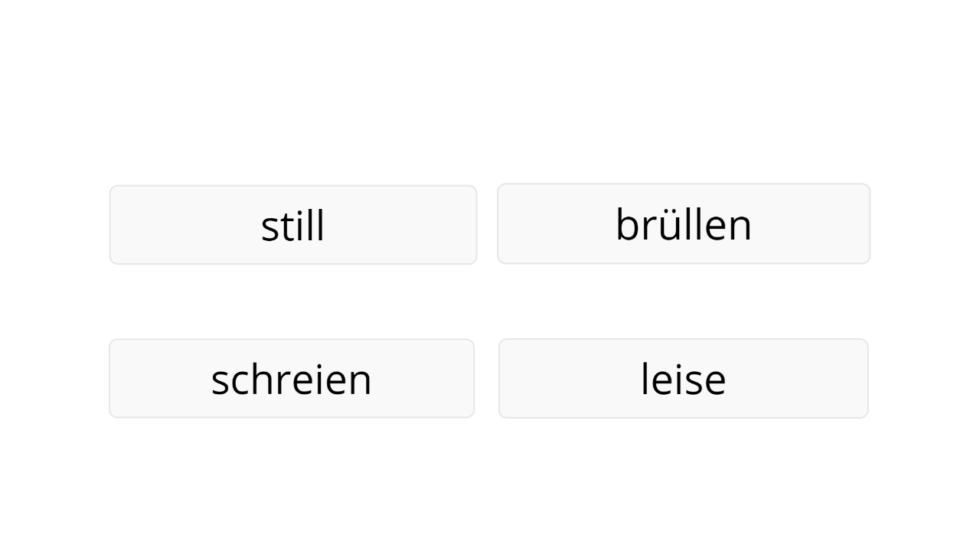This screenshot has height=551, width=980.
Task: Activate the "leise" card
Action: click(684, 379)
